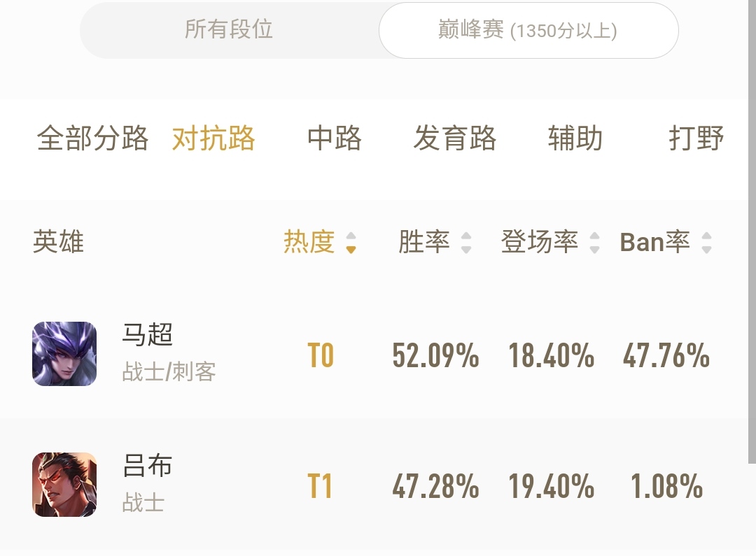The height and width of the screenshot is (556, 756).
Task: Open the 打野 lane tab
Action: click(x=696, y=138)
